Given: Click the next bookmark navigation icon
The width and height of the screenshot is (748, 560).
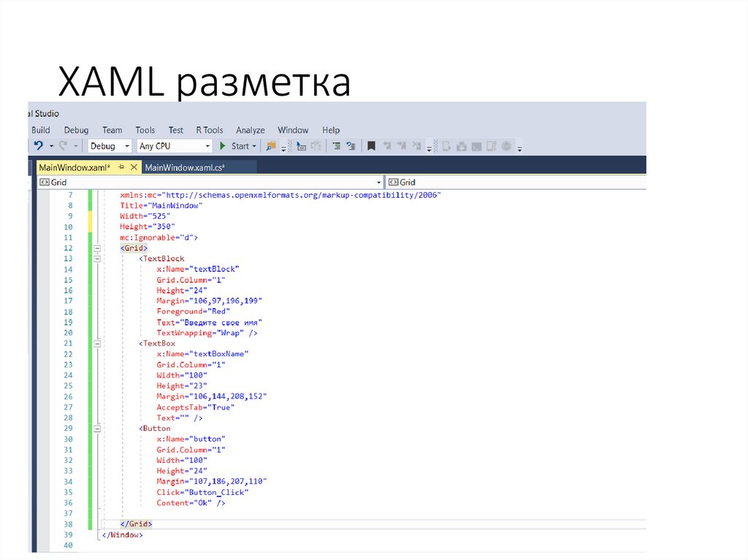Looking at the screenshot, I should (x=402, y=145).
